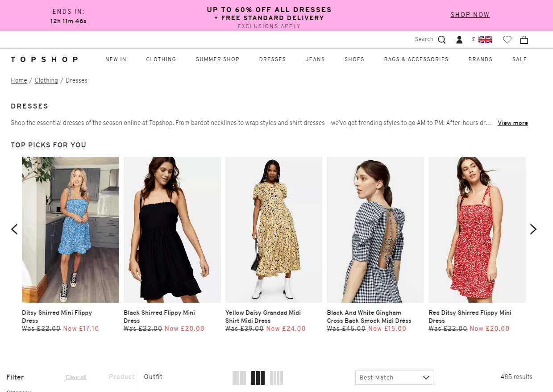This screenshot has height=392, width=553.
Task: Click 'Yellow Daisy Grandad Midi Shirt Midi Dress' title
Action: click(x=263, y=317)
